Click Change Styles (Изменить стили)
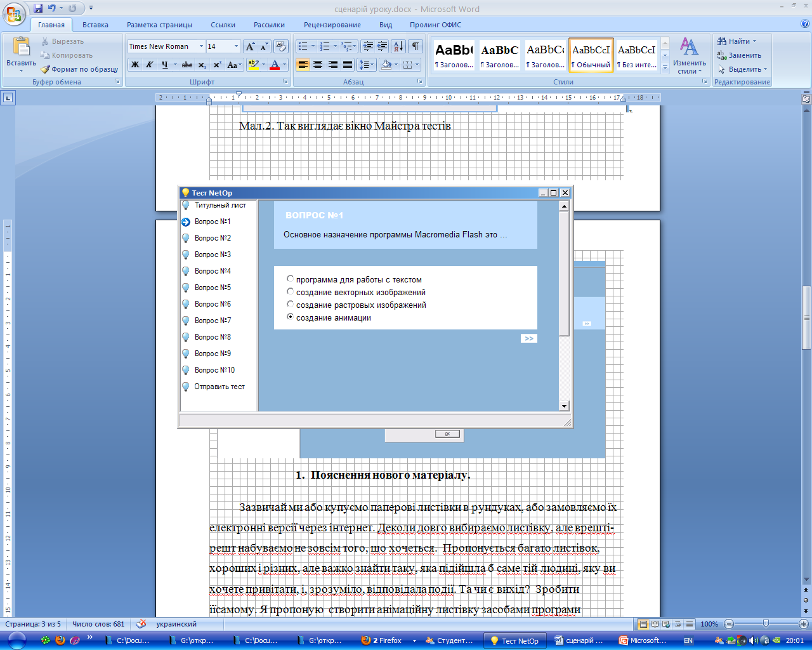 click(x=690, y=56)
